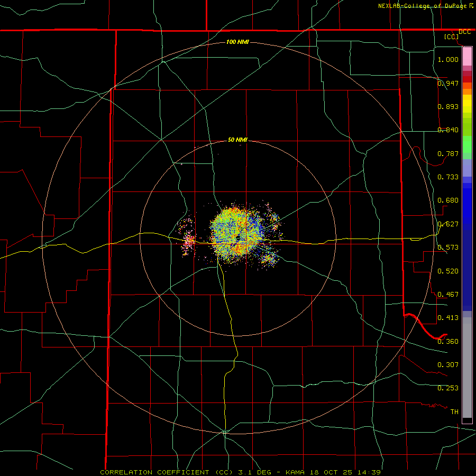Click the 50 NMI range ring label
The width and height of the screenshot is (476, 476).
point(237,140)
